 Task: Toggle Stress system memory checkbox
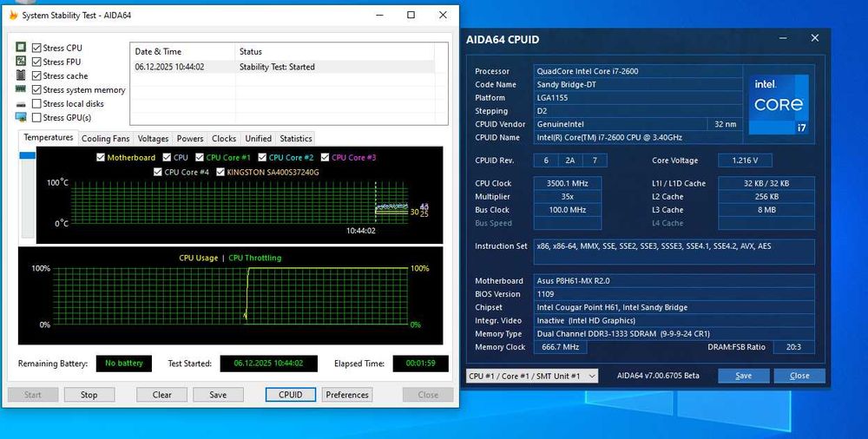tap(36, 89)
